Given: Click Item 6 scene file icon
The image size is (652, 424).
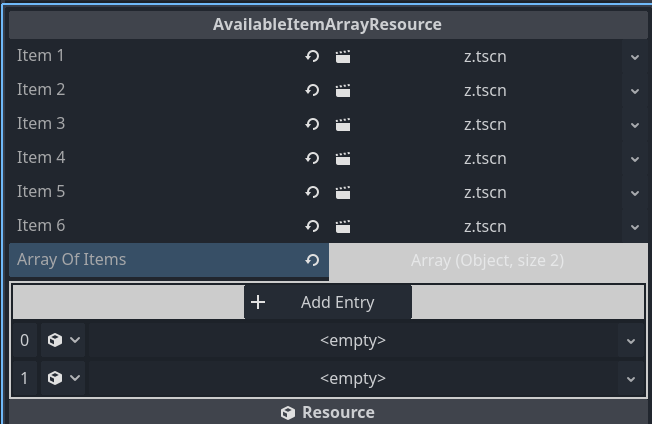Looking at the screenshot, I should [343, 227].
